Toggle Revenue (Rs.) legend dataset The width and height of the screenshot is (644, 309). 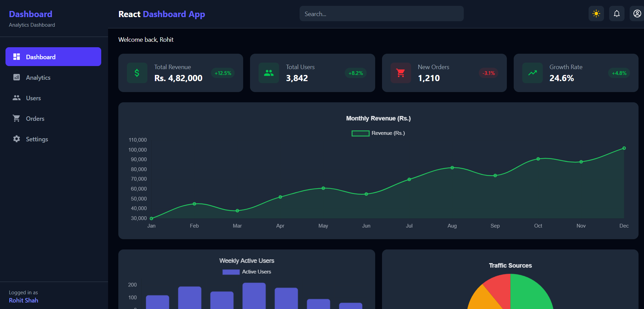(x=378, y=133)
